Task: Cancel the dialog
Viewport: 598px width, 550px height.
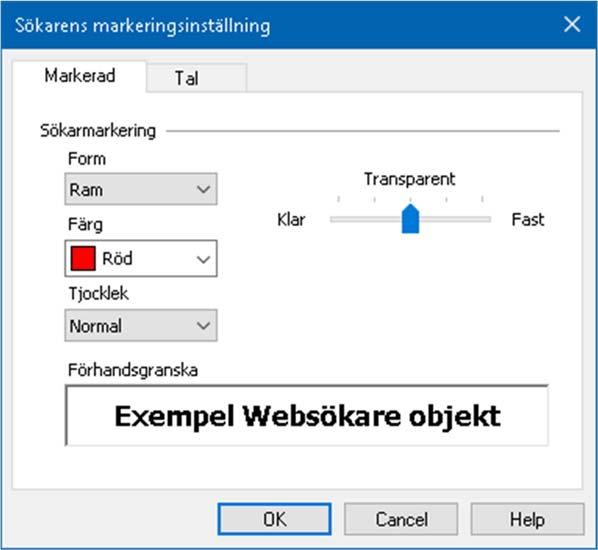Action: (401, 519)
